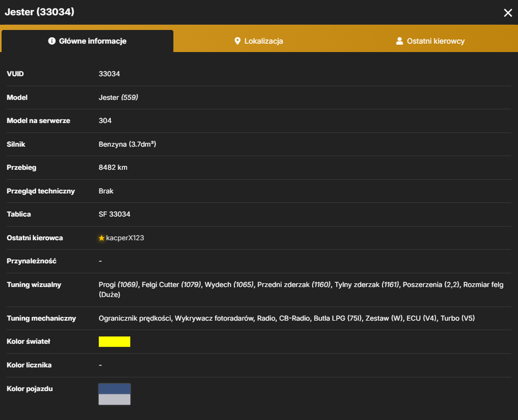Click the Jester (33034) dialog title
Viewport: 518px width, 420px height.
click(x=39, y=12)
